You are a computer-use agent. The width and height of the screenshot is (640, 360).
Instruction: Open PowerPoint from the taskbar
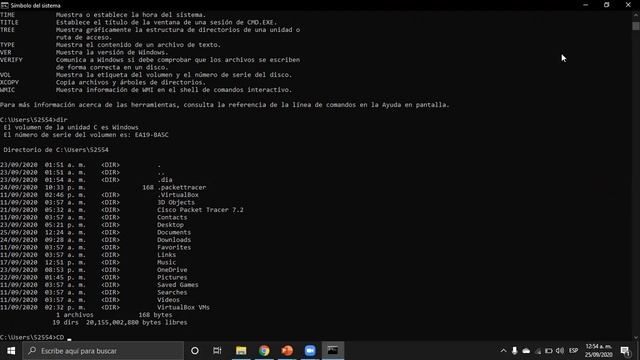[x=287, y=351]
